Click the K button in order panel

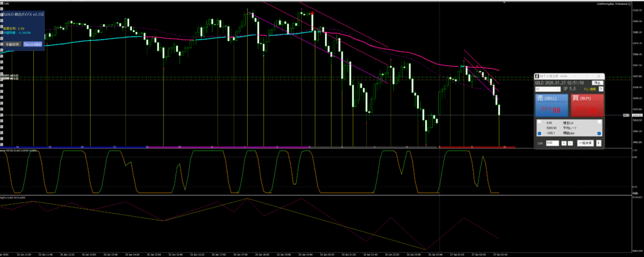[599, 143]
